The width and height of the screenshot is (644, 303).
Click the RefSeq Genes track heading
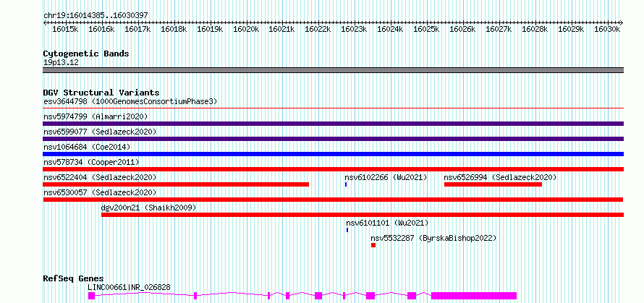pyautogui.click(x=74, y=278)
